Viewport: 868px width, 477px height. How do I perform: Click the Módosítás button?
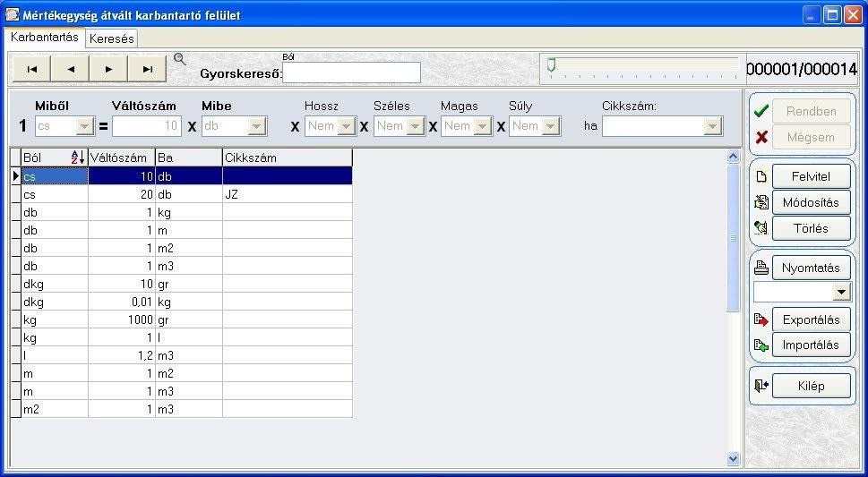(811, 202)
